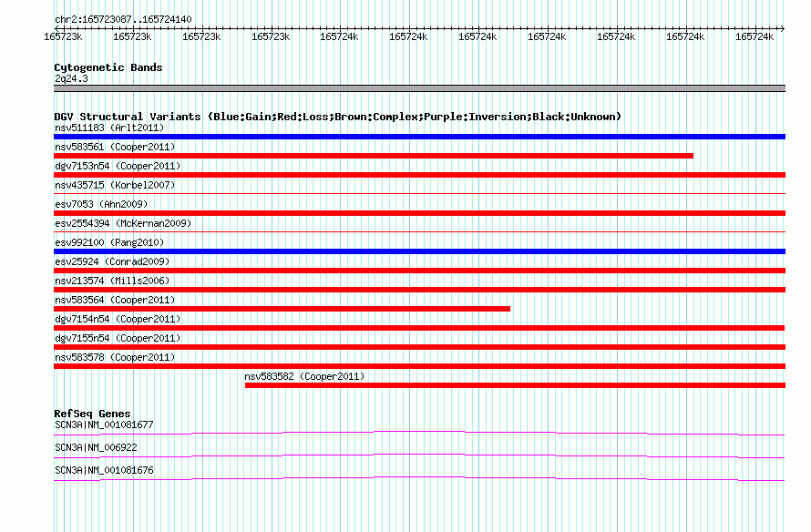This screenshot has height=532, width=811.
Task: Open the esv25924 (Conrad2009) label
Action: 112,261
